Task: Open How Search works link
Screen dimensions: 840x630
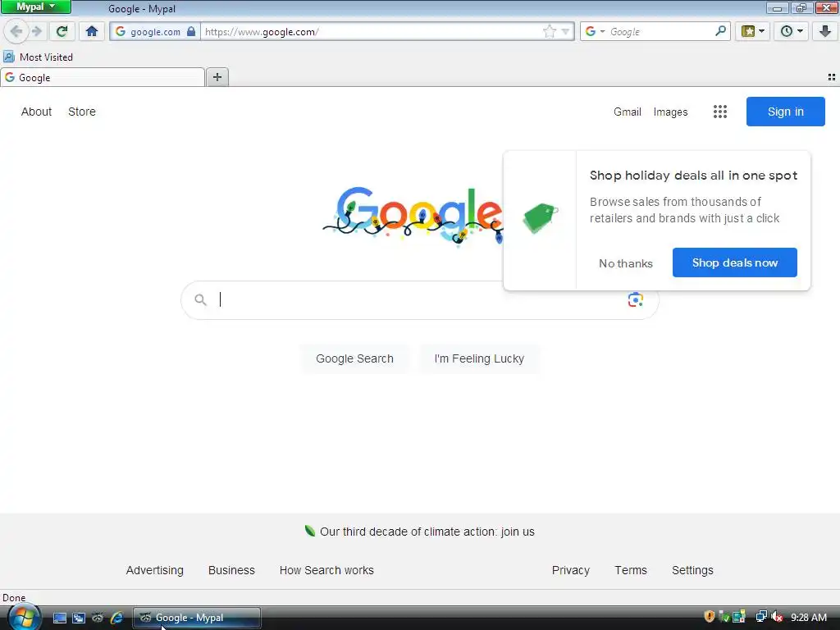Action: click(x=326, y=570)
